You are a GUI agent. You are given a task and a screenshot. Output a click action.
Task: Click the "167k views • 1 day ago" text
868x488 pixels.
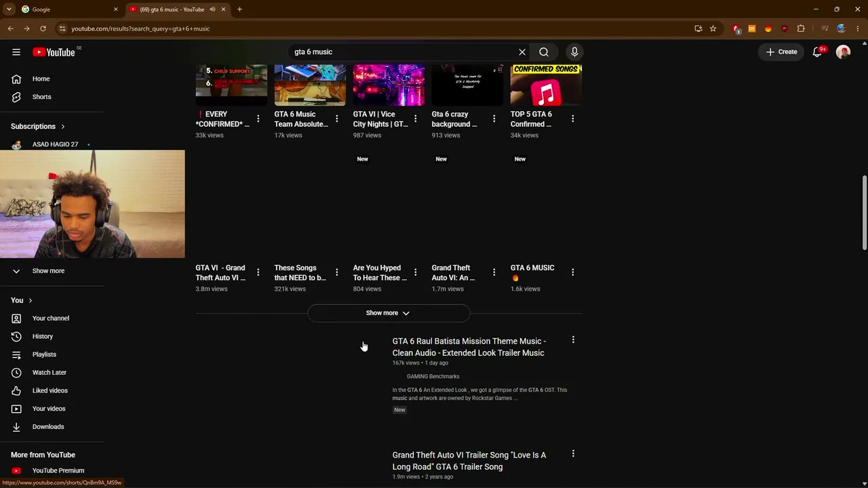[x=420, y=363]
